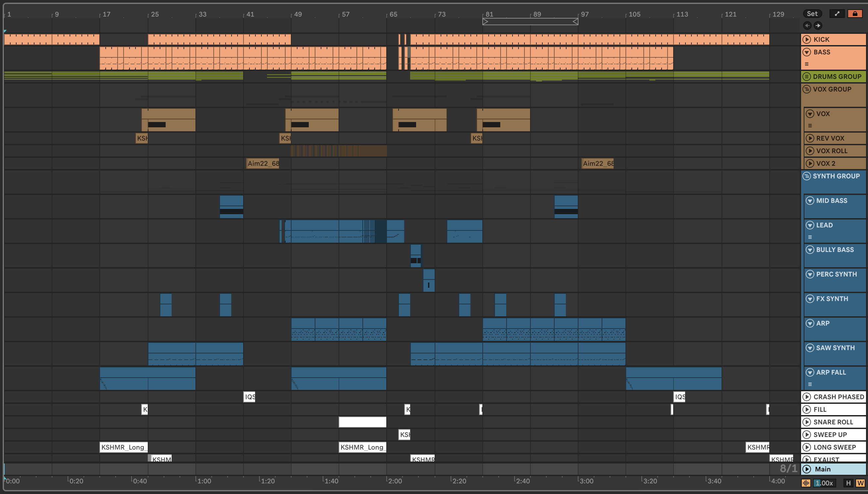This screenshot has width=868, height=494.
Task: Select the CRASH PHASED track name
Action: point(839,397)
